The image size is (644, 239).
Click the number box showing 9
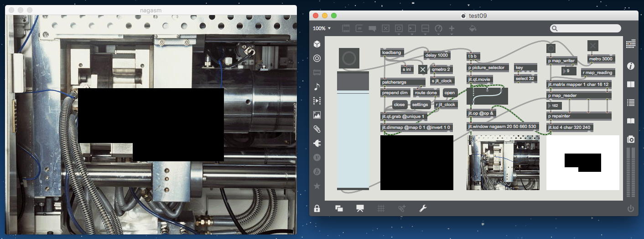[570, 71]
